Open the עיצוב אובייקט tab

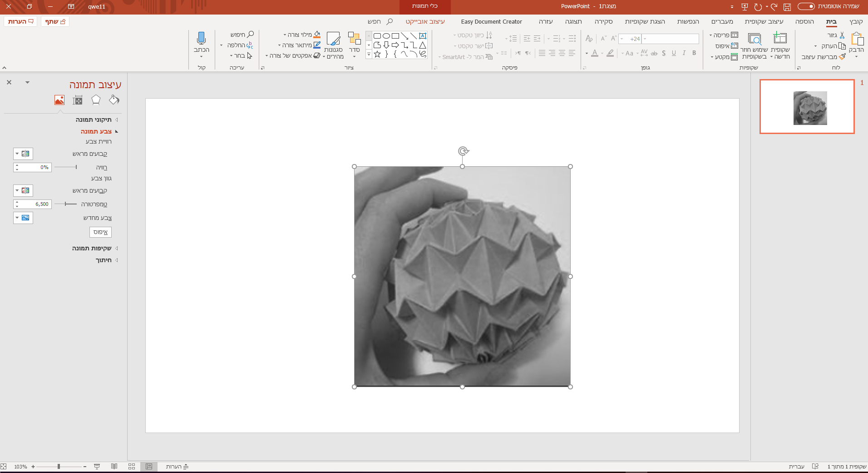coord(425,21)
